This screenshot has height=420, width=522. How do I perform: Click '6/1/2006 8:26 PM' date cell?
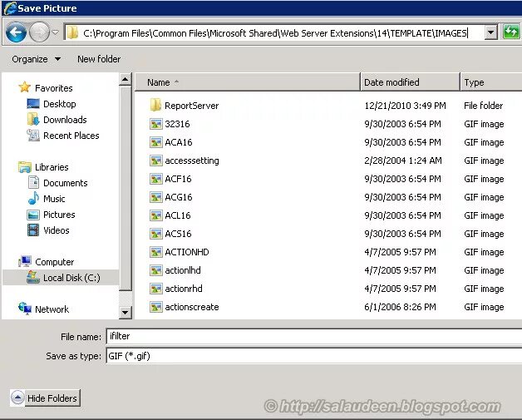(400, 307)
